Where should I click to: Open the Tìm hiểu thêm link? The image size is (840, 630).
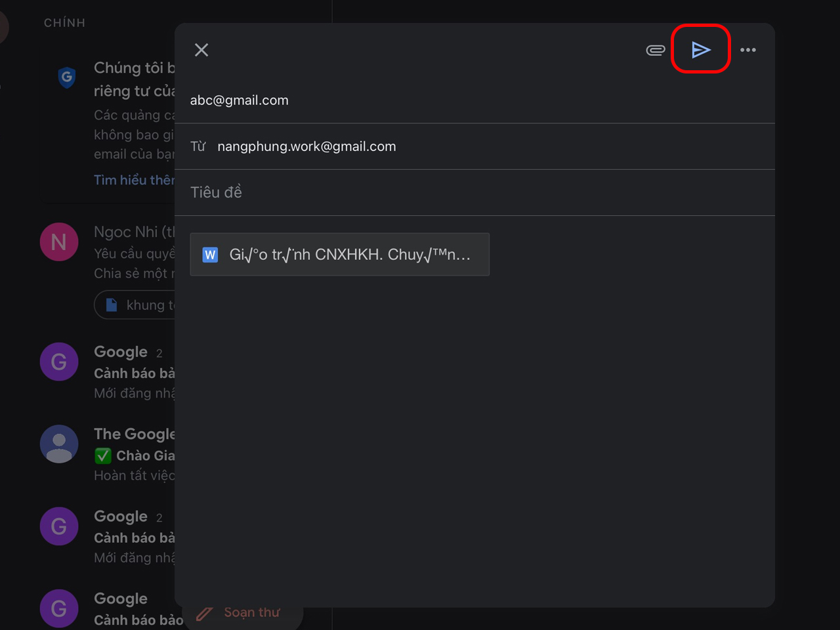[x=135, y=180]
